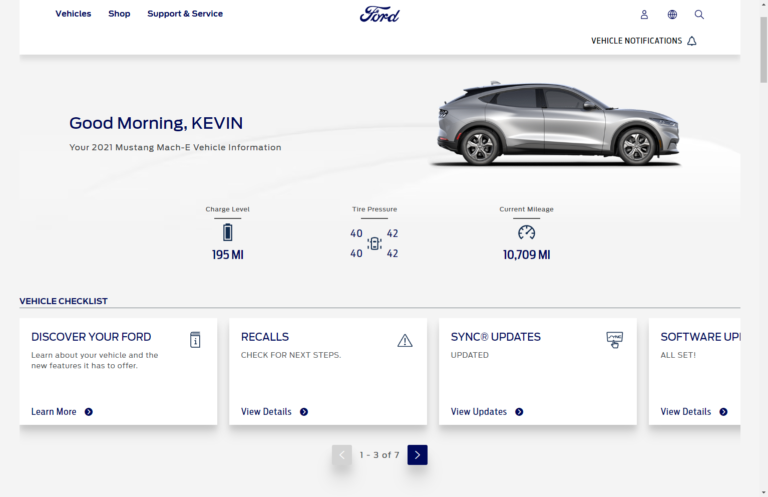Click previous checklist page arrow
The width and height of the screenshot is (768, 497).
point(342,455)
